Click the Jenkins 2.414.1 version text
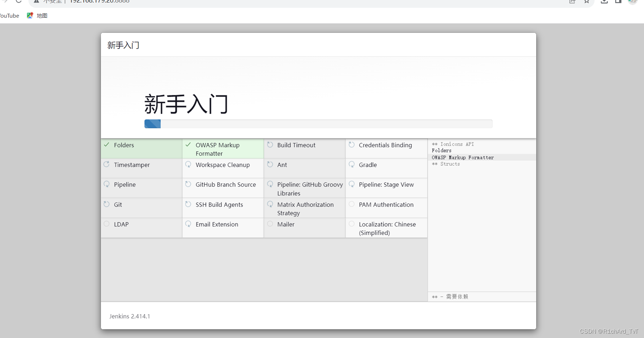Viewport: 644px width, 338px height. 130,316
